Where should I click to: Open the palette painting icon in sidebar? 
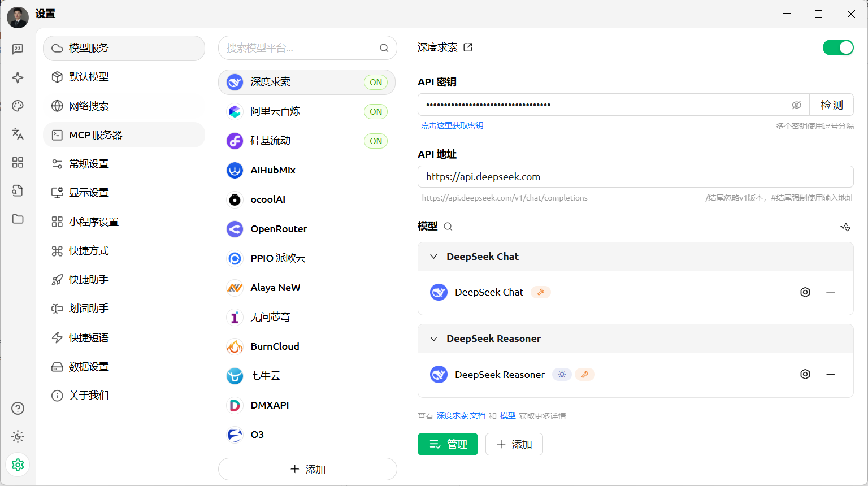(x=18, y=106)
